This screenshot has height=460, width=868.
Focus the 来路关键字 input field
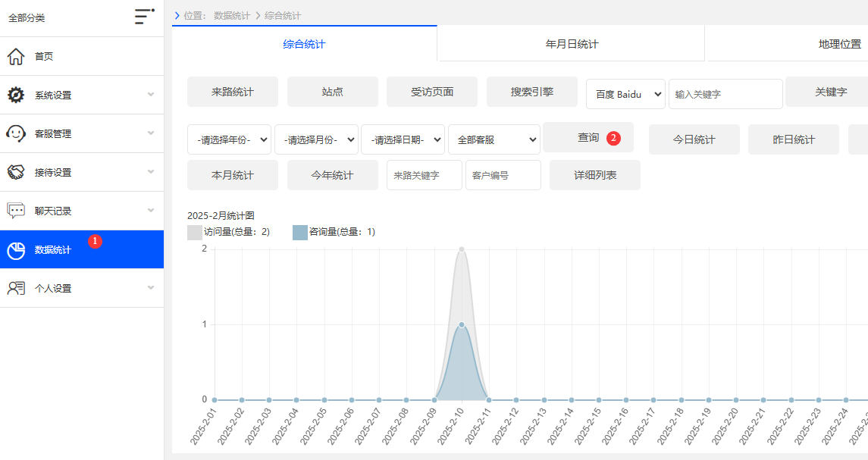[x=425, y=175]
